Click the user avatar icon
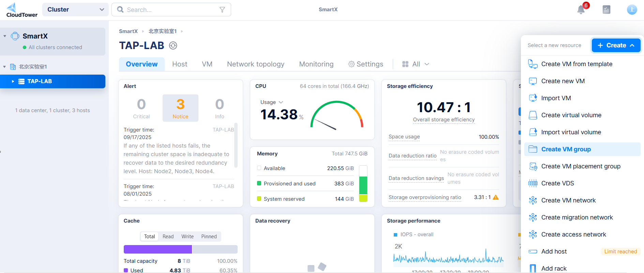This screenshot has width=644, height=273. click(x=632, y=10)
